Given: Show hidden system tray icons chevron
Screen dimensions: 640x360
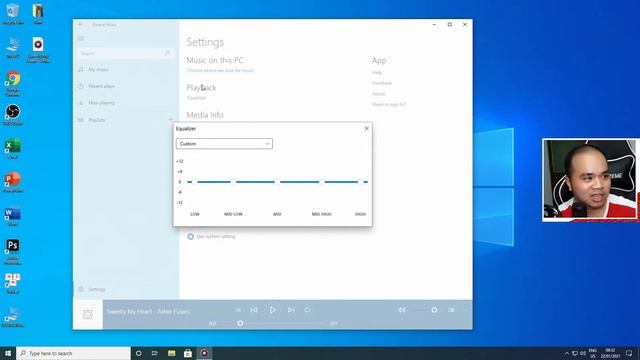Looking at the screenshot, I should pyautogui.click(x=567, y=353).
